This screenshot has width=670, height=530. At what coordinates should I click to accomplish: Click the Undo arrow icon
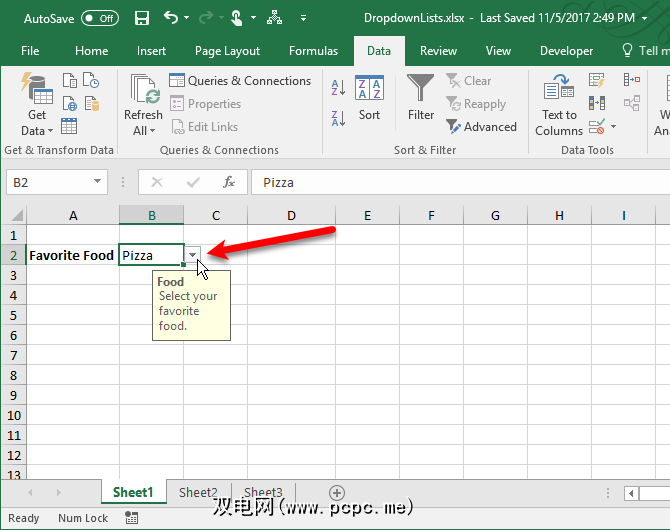click(x=170, y=18)
